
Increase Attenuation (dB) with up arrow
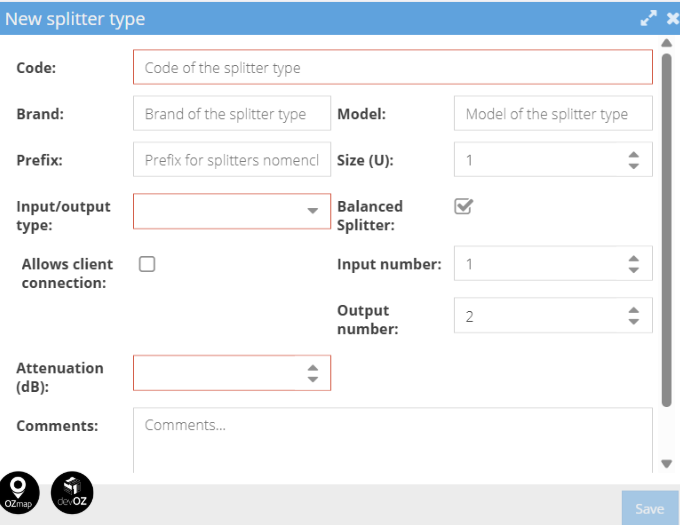pyautogui.click(x=313, y=368)
